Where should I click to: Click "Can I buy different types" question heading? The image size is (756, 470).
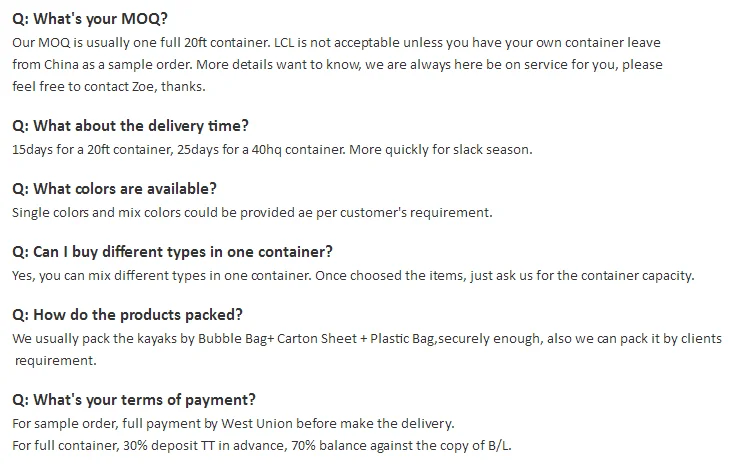172,251
